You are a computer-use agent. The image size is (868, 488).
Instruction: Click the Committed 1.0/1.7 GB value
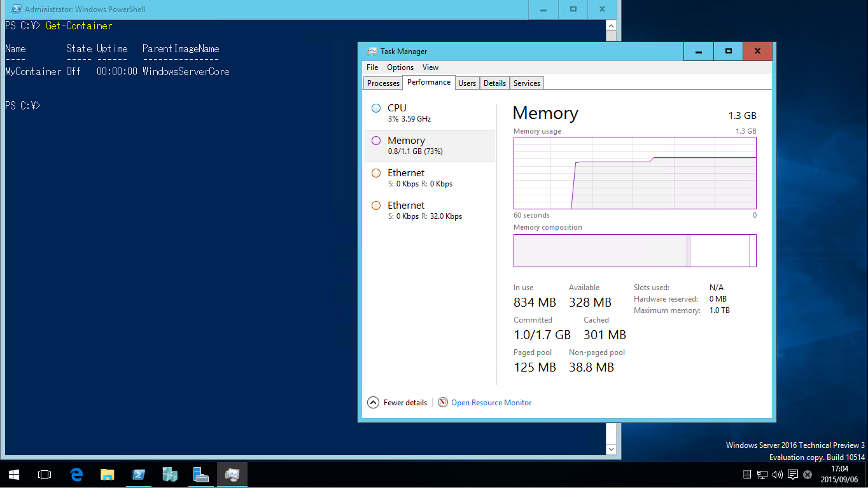coord(542,335)
